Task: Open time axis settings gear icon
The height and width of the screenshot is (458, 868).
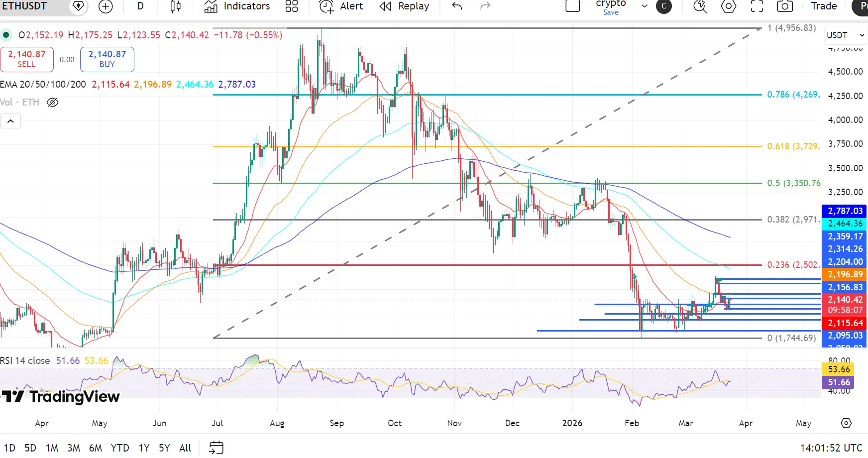Action: pos(846,423)
